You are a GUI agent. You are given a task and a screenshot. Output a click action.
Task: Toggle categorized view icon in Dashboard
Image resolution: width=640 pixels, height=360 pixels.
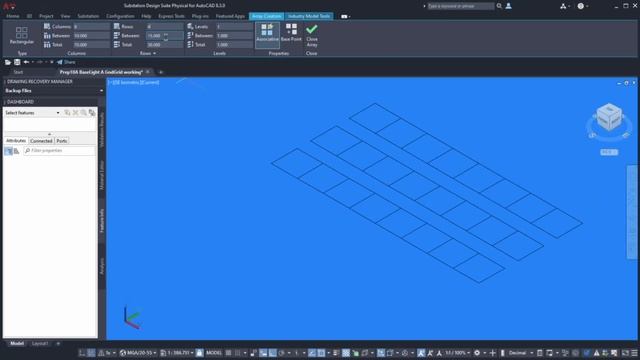click(9, 151)
